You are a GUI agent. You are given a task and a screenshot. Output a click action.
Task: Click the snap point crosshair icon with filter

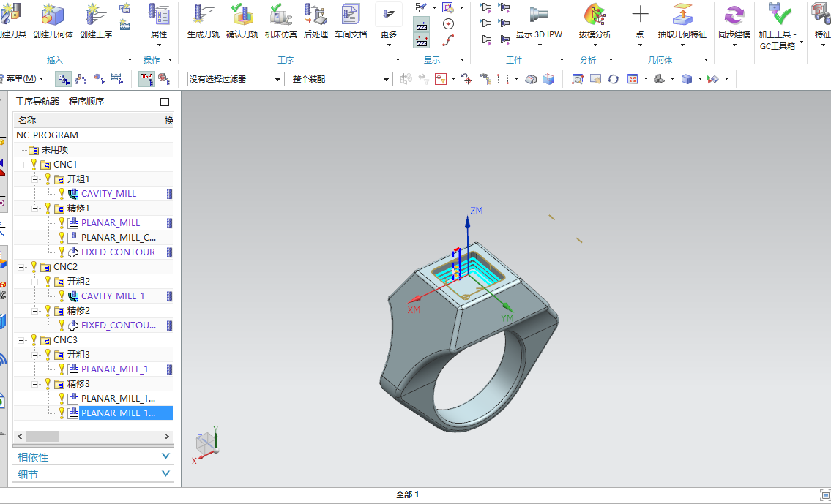point(441,80)
